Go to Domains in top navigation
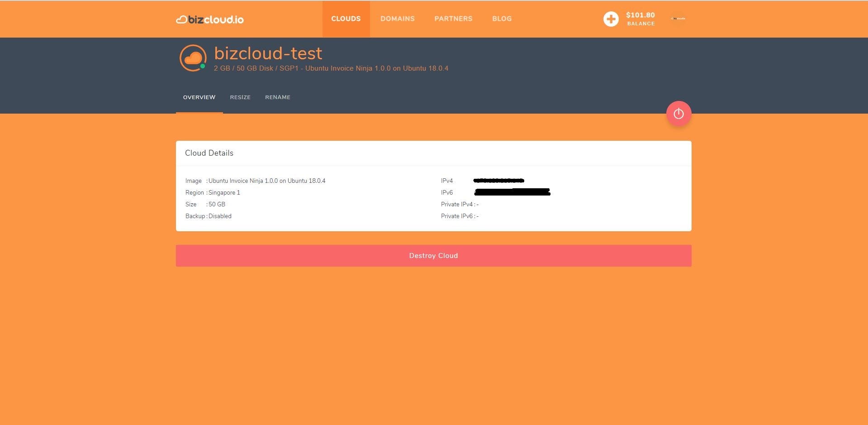Image resolution: width=868 pixels, height=425 pixels. coord(398,19)
